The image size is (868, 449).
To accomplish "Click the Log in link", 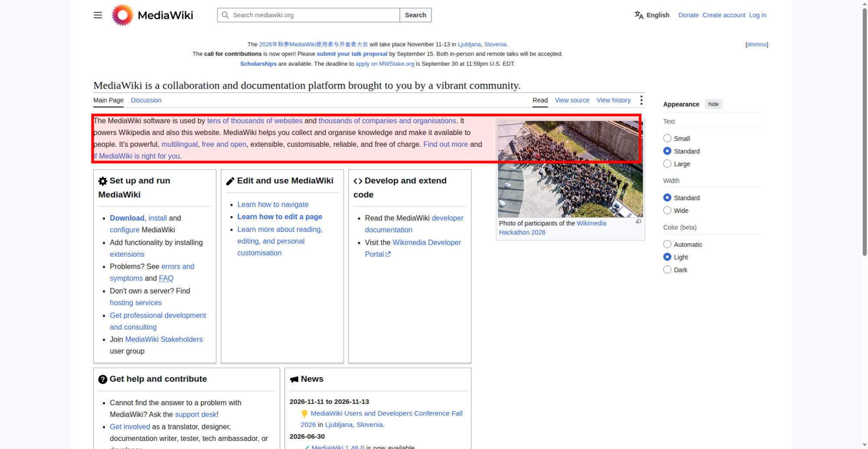I will (757, 15).
